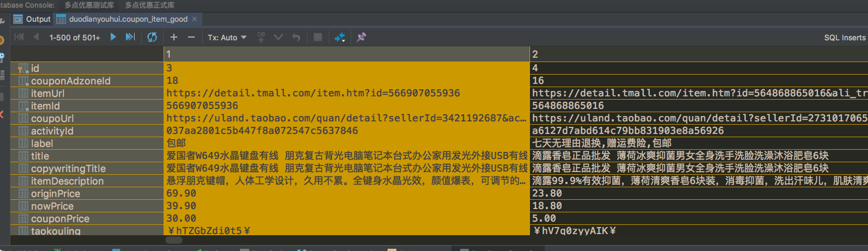Add a new row with plus
Viewport: 868px width, 251px height.
coord(174,37)
